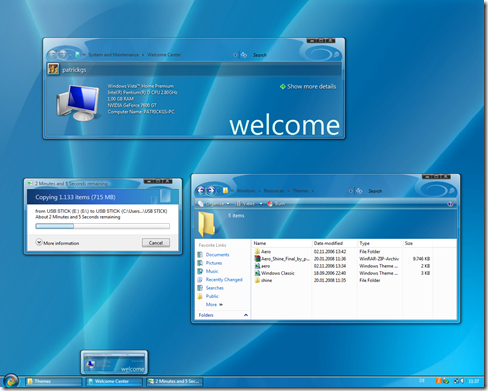488x391 pixels.
Task: Click the magnifier in Welcome Center search
Action: 336,55
